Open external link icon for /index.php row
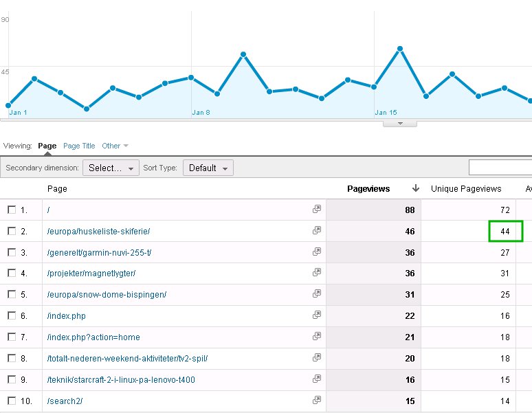 (317, 315)
